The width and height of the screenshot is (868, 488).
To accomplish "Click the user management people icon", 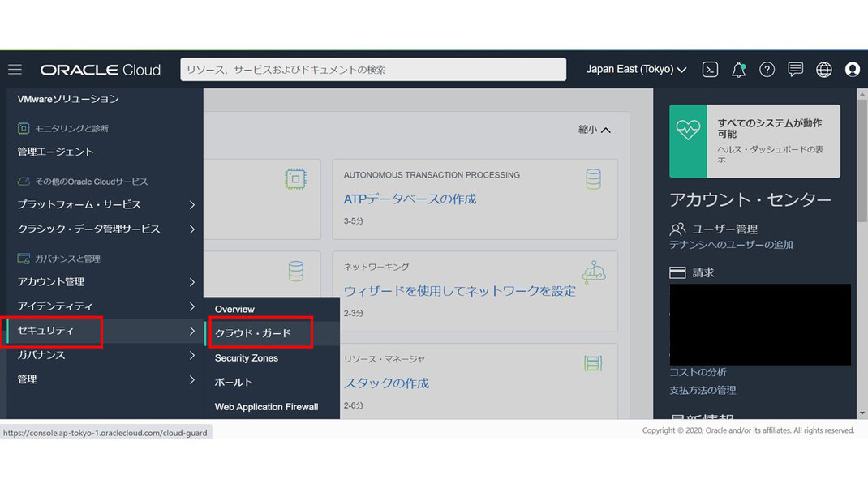I will point(677,229).
